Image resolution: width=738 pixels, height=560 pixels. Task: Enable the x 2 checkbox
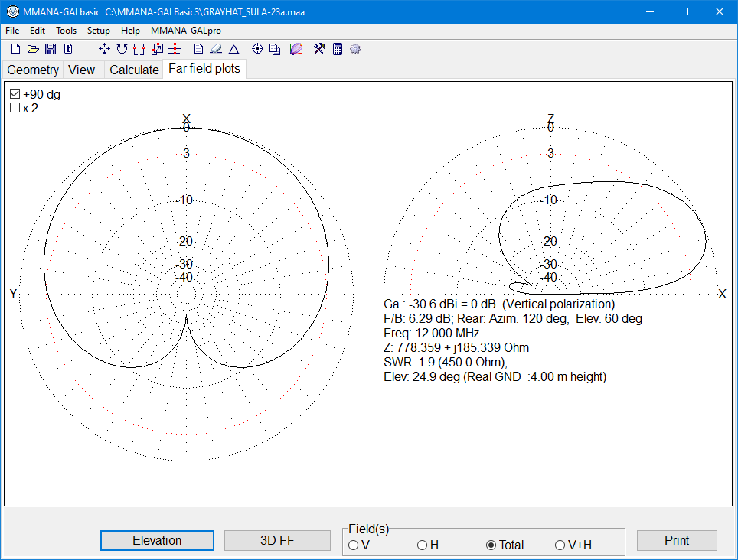(14, 108)
